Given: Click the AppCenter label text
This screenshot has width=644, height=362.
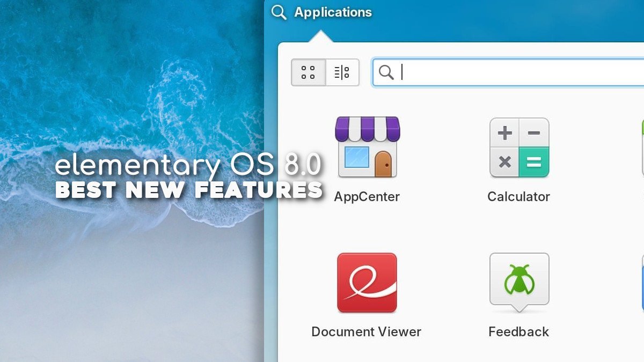Looking at the screenshot, I should [367, 197].
